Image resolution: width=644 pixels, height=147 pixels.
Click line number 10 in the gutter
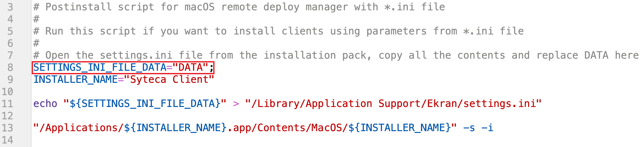click(x=7, y=92)
